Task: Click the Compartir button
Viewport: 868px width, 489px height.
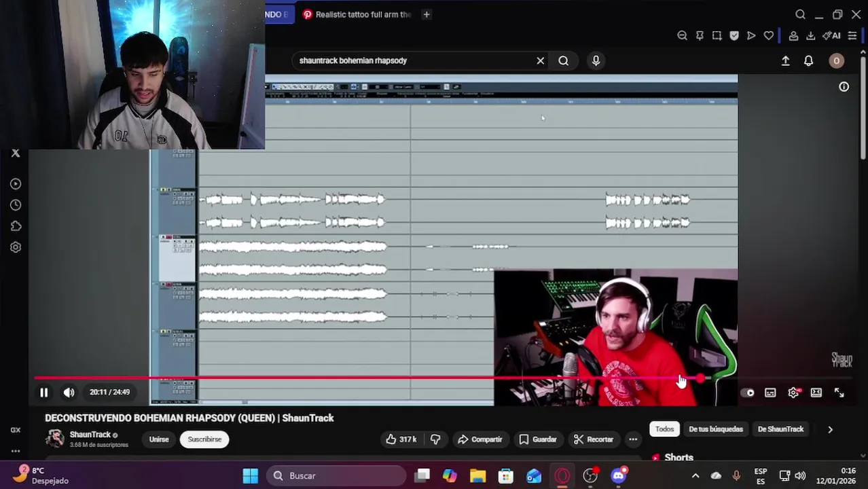Action: [480, 439]
